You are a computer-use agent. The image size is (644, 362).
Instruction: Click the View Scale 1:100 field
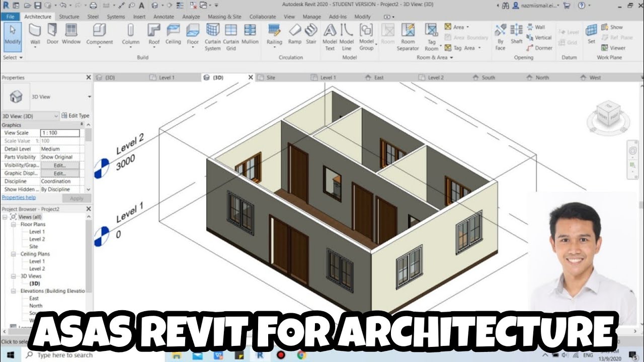point(60,133)
